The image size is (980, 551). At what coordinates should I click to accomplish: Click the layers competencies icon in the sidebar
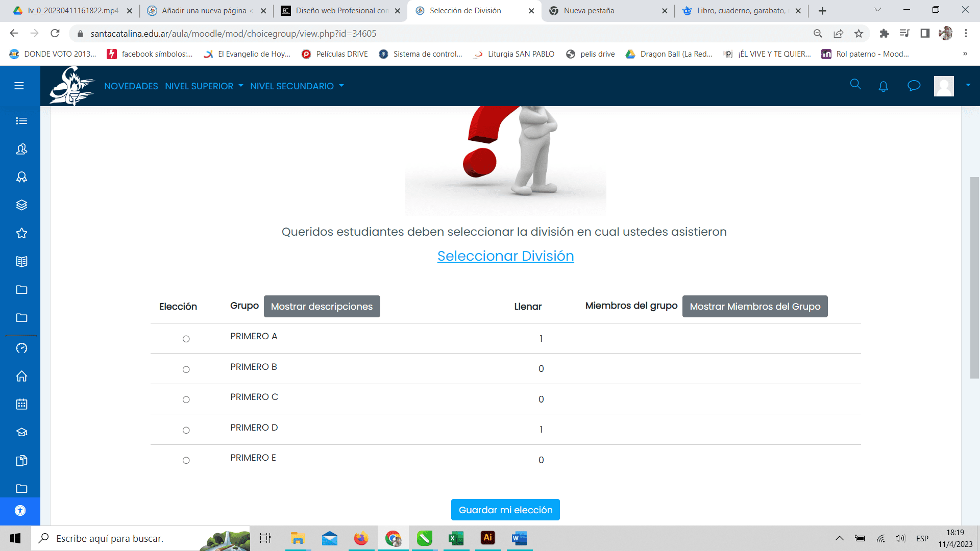pyautogui.click(x=21, y=205)
